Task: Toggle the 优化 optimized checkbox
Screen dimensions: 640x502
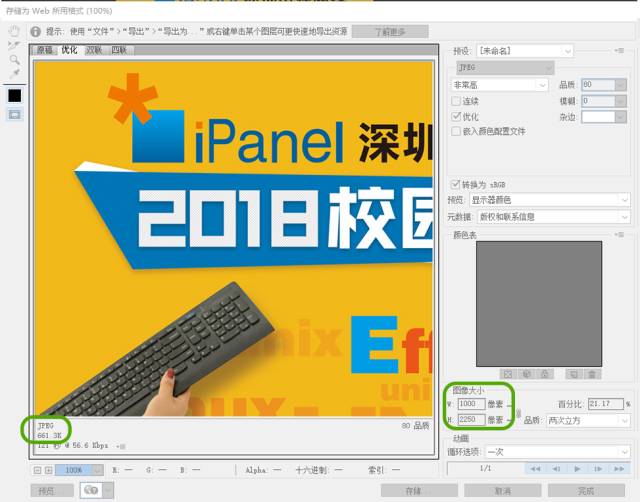Action: pos(456,116)
